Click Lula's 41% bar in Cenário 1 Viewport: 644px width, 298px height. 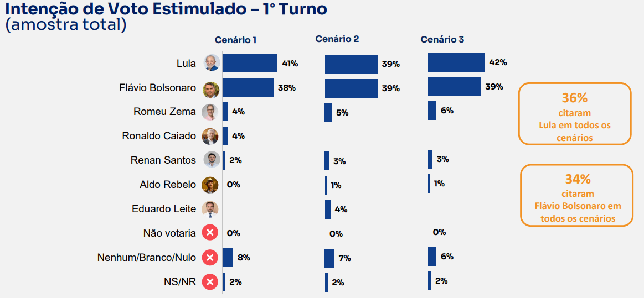(x=250, y=63)
